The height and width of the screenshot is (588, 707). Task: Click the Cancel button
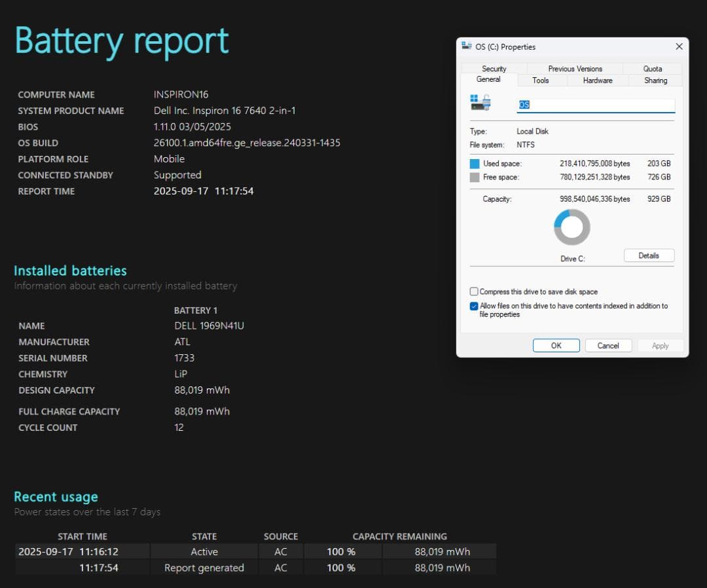point(608,345)
